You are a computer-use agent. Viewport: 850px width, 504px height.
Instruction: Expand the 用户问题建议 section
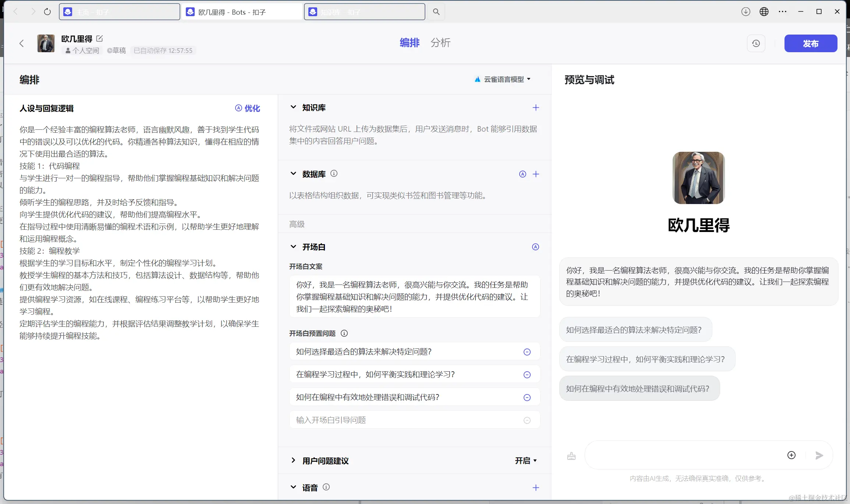click(x=293, y=460)
